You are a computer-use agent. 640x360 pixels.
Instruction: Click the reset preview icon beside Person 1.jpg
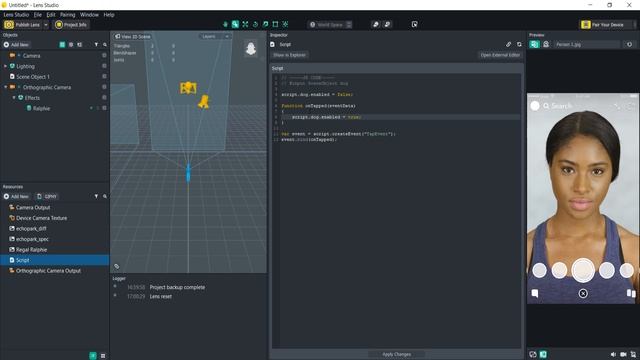(x=629, y=44)
